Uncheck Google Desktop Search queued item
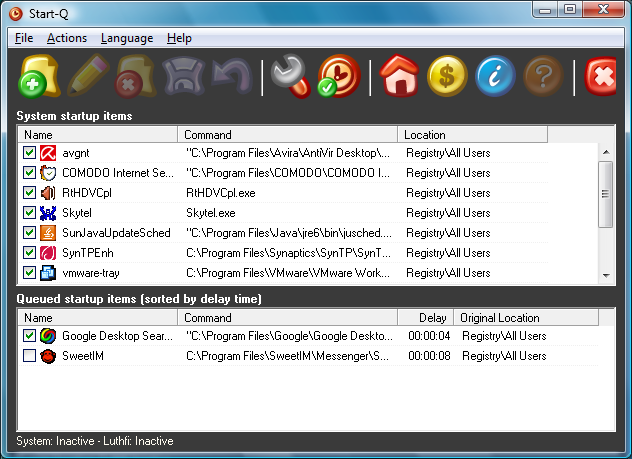 29,336
